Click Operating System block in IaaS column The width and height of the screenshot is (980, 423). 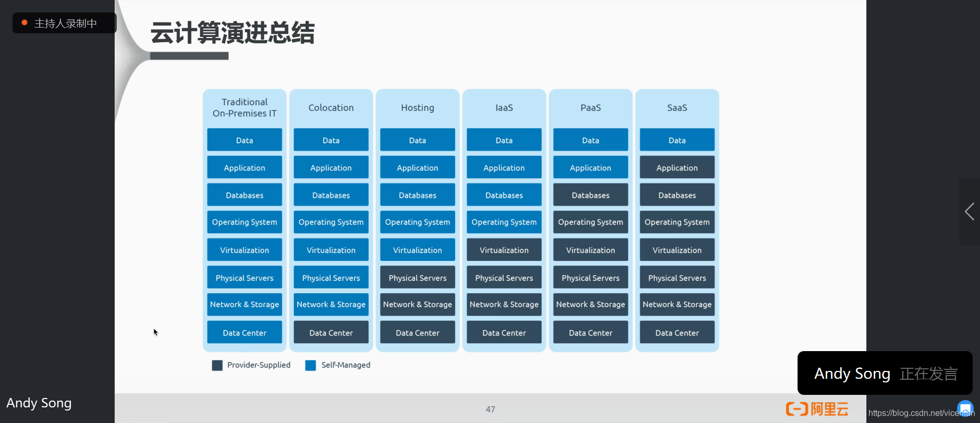tap(504, 222)
